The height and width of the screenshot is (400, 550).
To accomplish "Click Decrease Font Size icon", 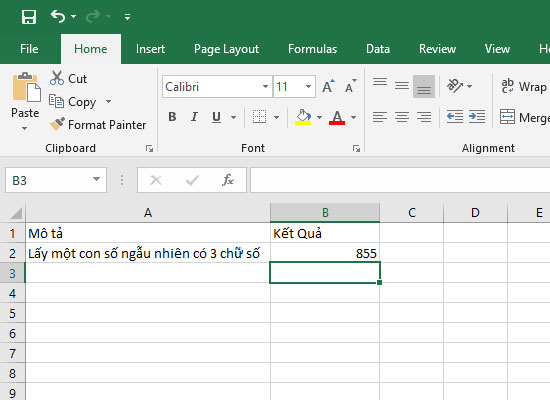I will (x=350, y=86).
